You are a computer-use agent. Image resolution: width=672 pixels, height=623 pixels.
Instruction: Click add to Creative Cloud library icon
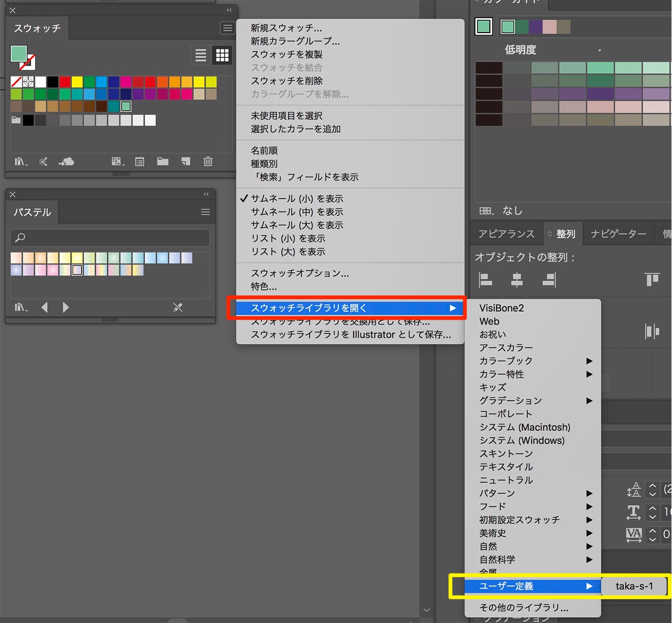tap(67, 162)
